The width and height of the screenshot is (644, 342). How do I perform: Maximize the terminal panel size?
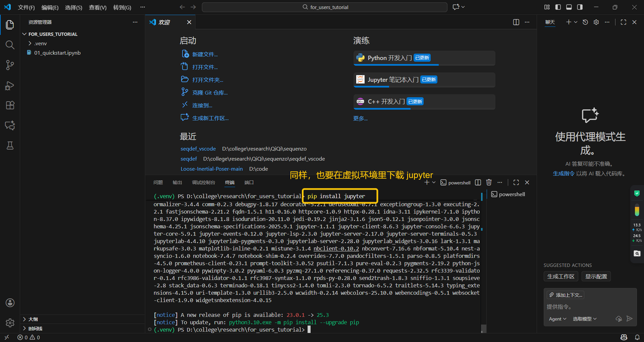[515, 182]
